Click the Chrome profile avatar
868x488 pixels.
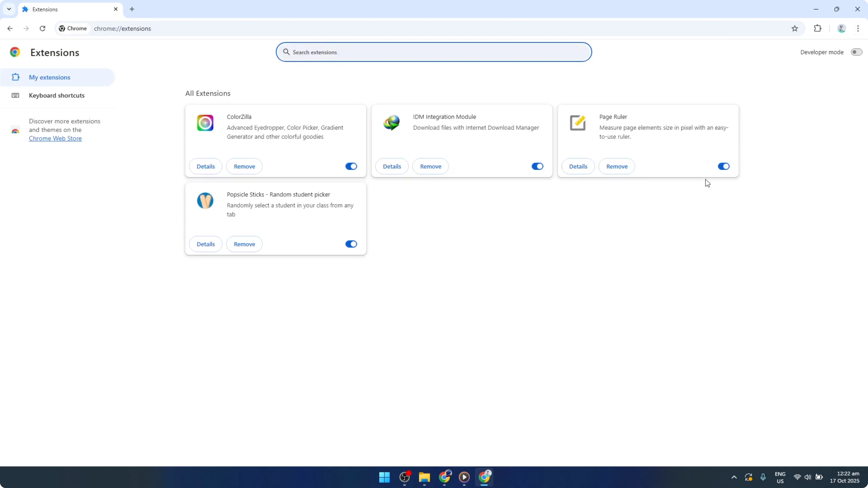[x=841, y=28]
